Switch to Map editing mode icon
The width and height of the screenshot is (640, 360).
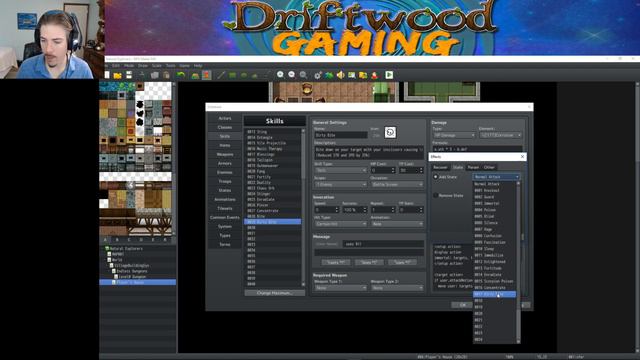tap(195, 75)
